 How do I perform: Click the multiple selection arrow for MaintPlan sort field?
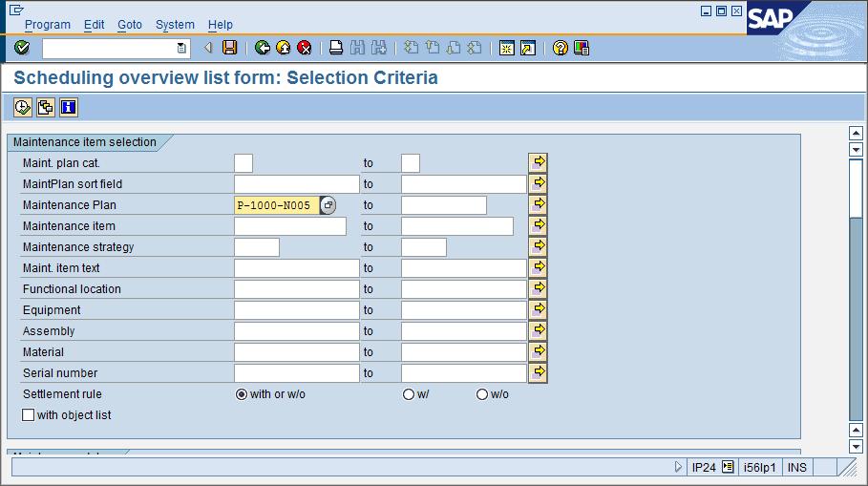tap(538, 183)
